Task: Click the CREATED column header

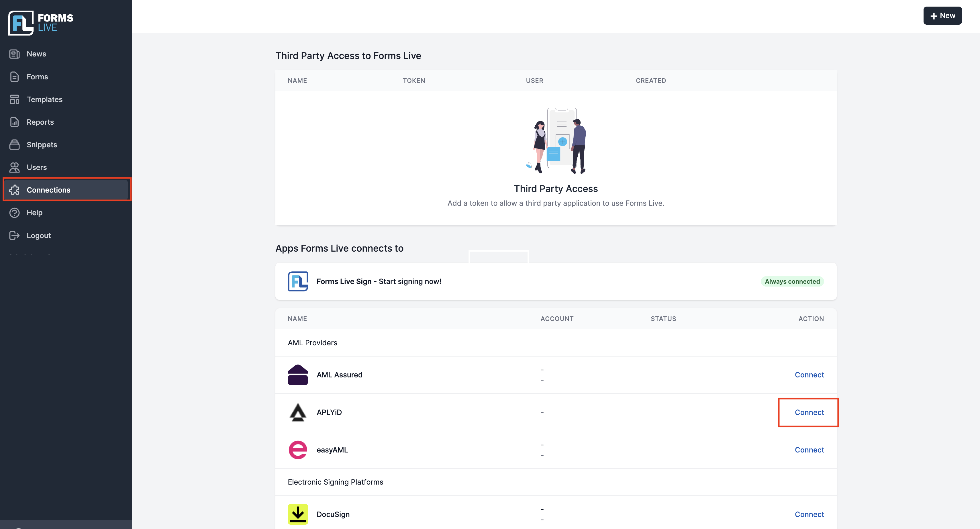Action: (x=650, y=81)
